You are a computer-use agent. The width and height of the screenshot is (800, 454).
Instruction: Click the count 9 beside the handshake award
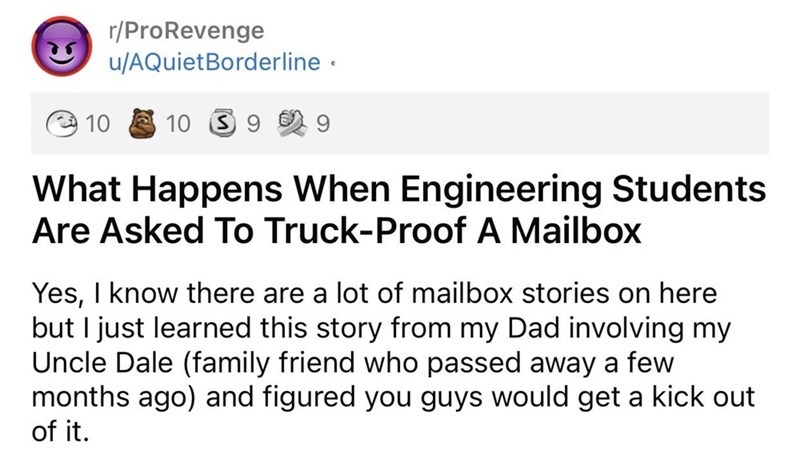[323, 124]
